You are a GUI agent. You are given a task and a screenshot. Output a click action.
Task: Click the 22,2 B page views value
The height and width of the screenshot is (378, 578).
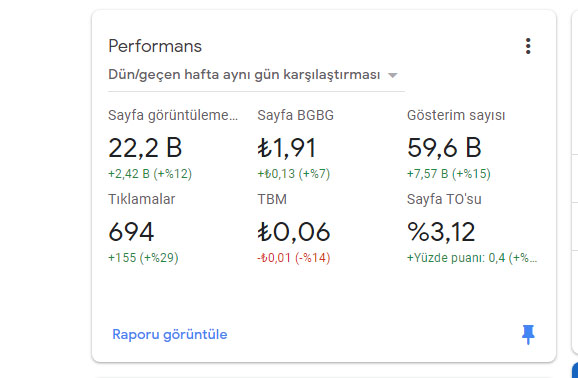point(145,148)
